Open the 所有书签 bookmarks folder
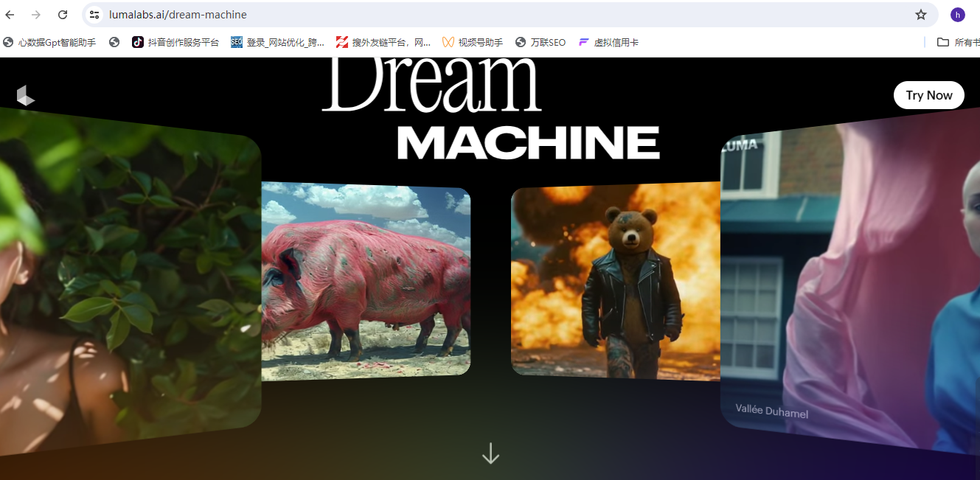 958,43
